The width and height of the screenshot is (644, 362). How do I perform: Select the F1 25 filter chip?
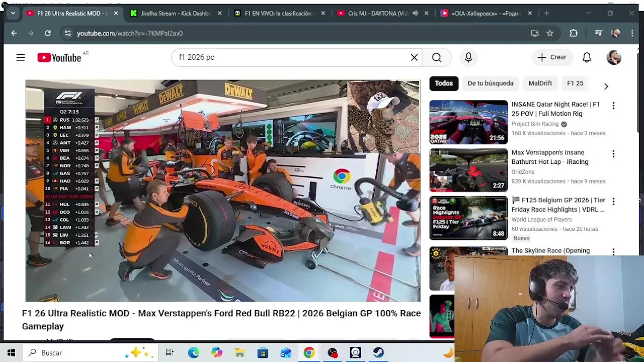coord(575,83)
